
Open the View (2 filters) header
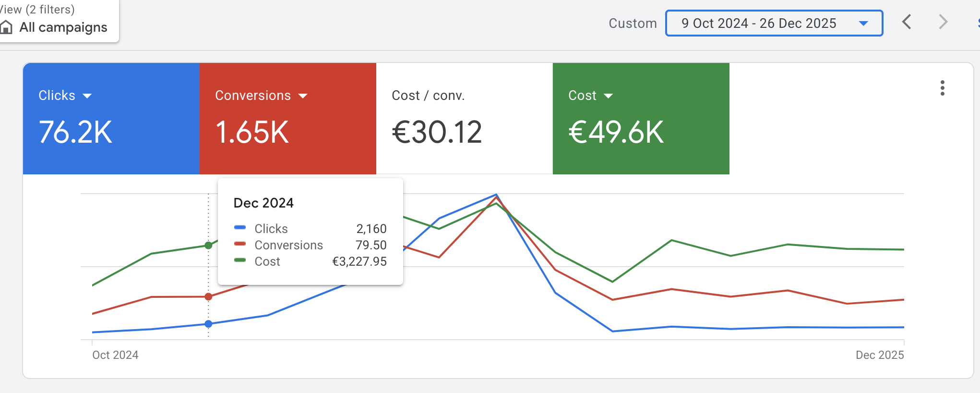click(x=38, y=9)
